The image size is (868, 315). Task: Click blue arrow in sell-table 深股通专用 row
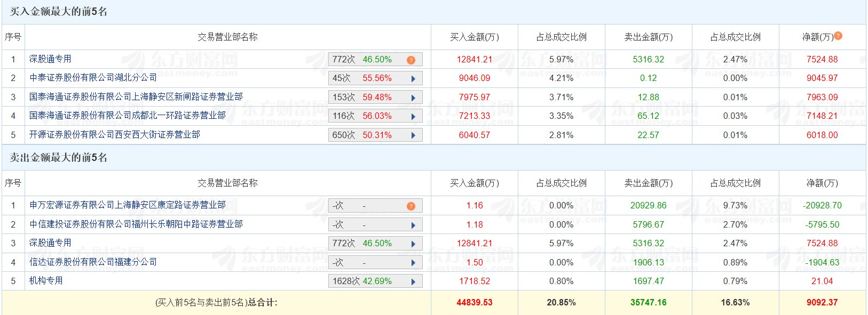[413, 244]
